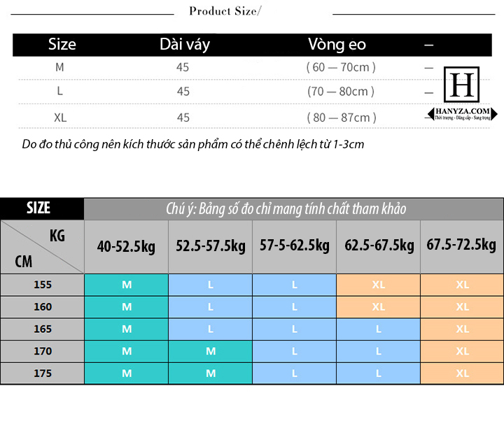Click the HANYZA H logo box
Image resolution: width=504 pixels, height=426 pixels.
point(461,85)
